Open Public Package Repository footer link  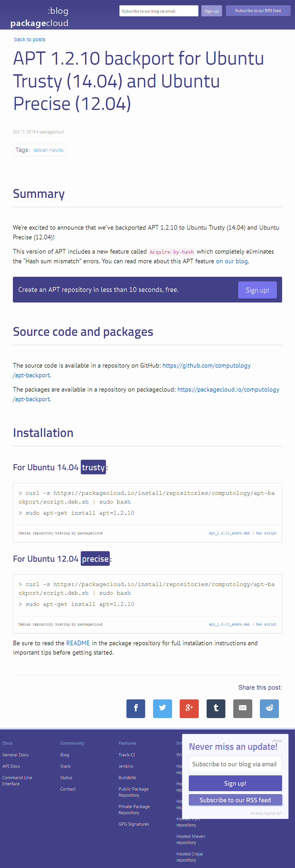[x=134, y=792]
